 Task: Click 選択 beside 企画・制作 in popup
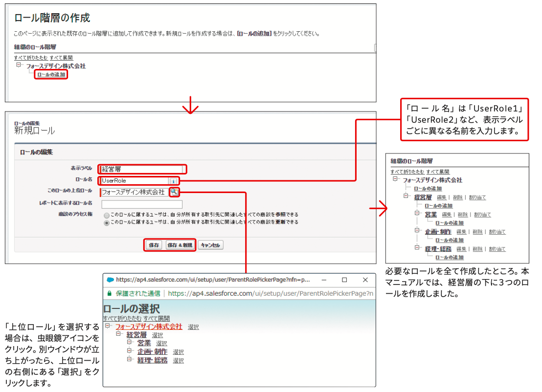tap(179, 352)
